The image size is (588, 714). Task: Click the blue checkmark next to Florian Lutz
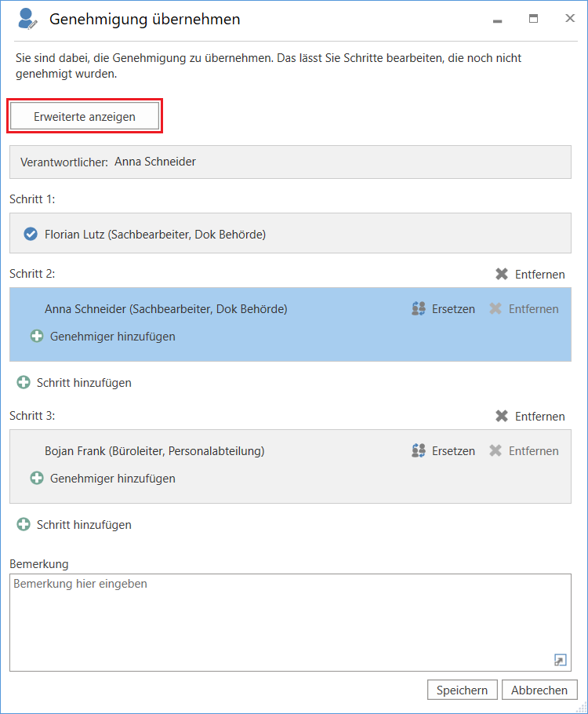coord(31,234)
